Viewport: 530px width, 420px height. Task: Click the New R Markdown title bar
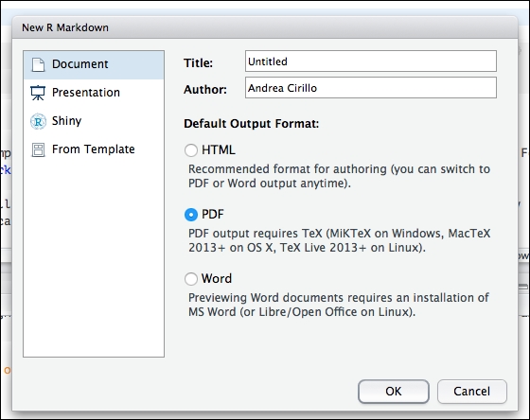click(x=265, y=27)
